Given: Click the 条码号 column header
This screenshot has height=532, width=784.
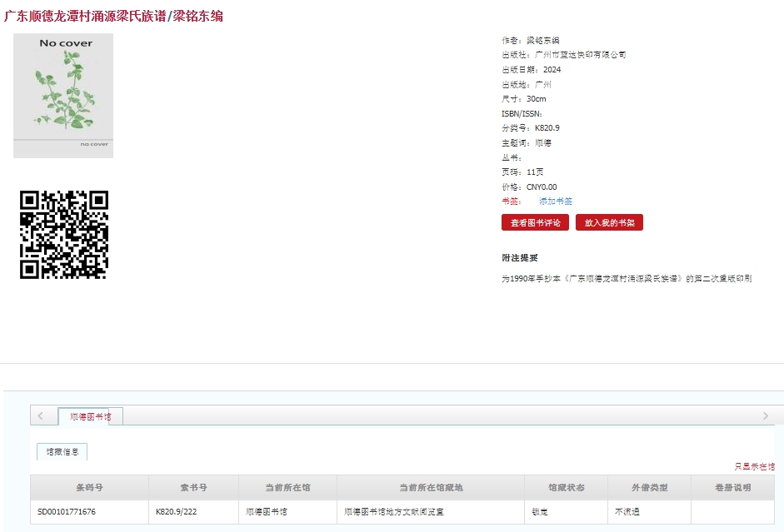Looking at the screenshot, I should pyautogui.click(x=89, y=488).
